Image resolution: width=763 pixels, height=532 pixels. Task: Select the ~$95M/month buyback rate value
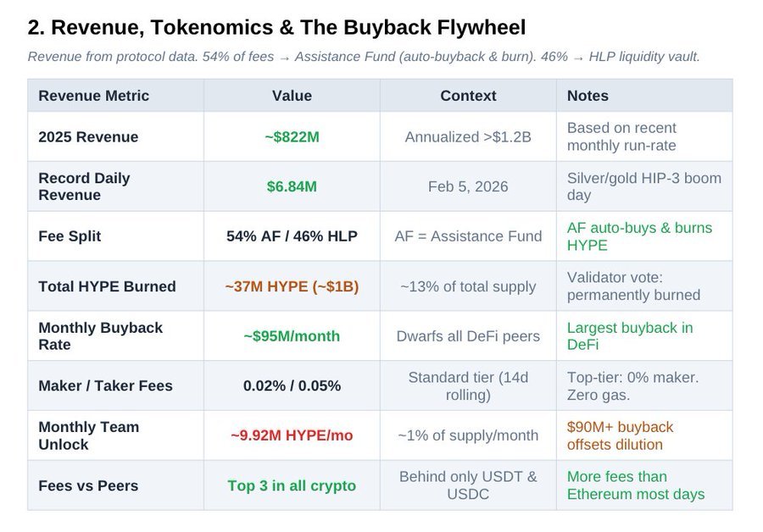point(292,336)
